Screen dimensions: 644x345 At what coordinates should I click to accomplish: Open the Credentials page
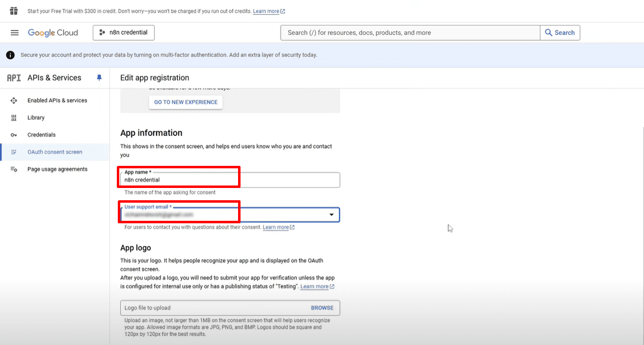coord(42,135)
